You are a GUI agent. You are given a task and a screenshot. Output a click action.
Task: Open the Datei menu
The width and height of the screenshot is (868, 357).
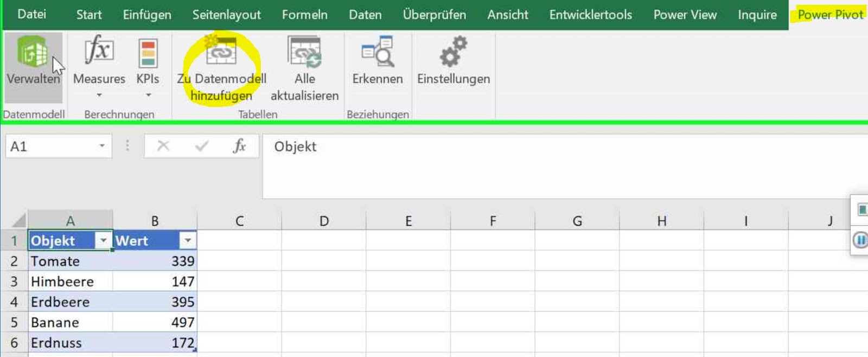[x=31, y=15]
